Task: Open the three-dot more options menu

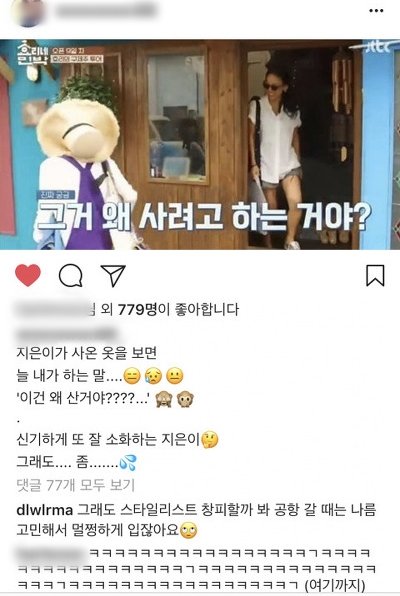Action: click(x=376, y=11)
